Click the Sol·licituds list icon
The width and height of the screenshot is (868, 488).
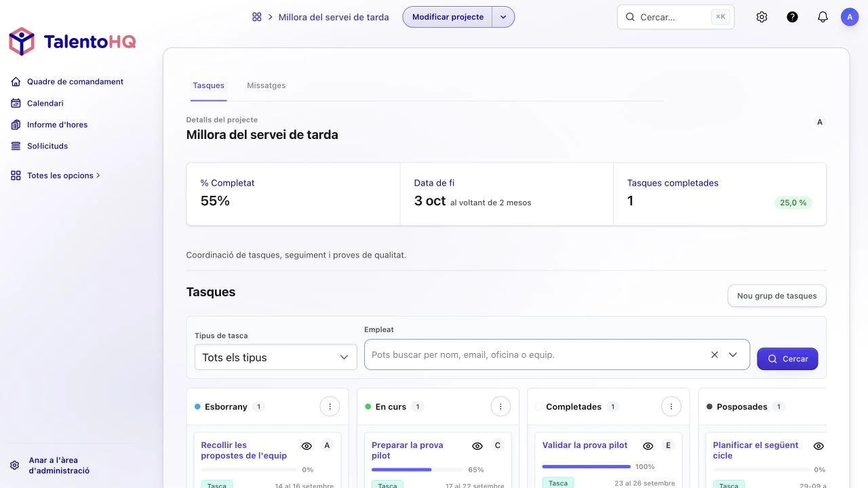pos(16,146)
